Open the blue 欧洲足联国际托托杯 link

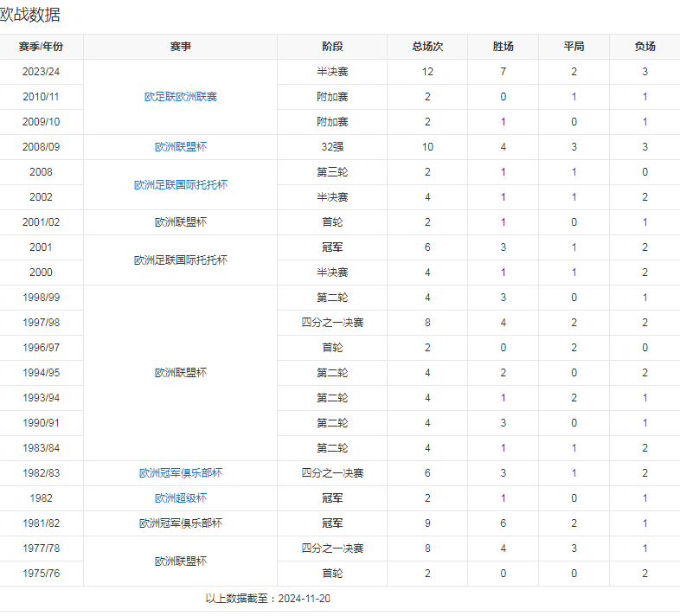180,185
